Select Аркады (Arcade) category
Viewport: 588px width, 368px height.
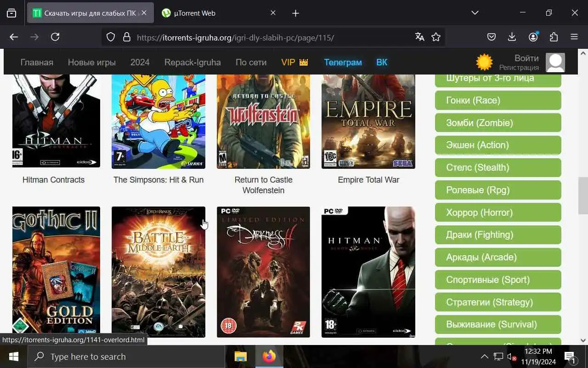pyautogui.click(x=498, y=257)
